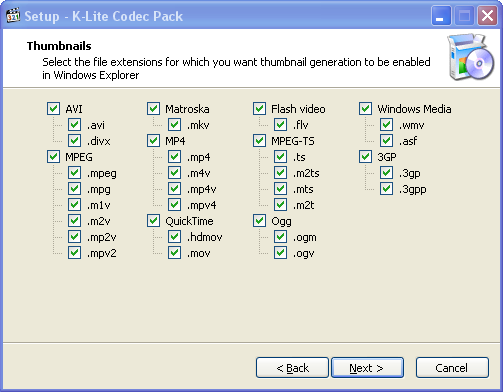
Task: Toggle the .mts extension checkbox
Action: click(280, 189)
